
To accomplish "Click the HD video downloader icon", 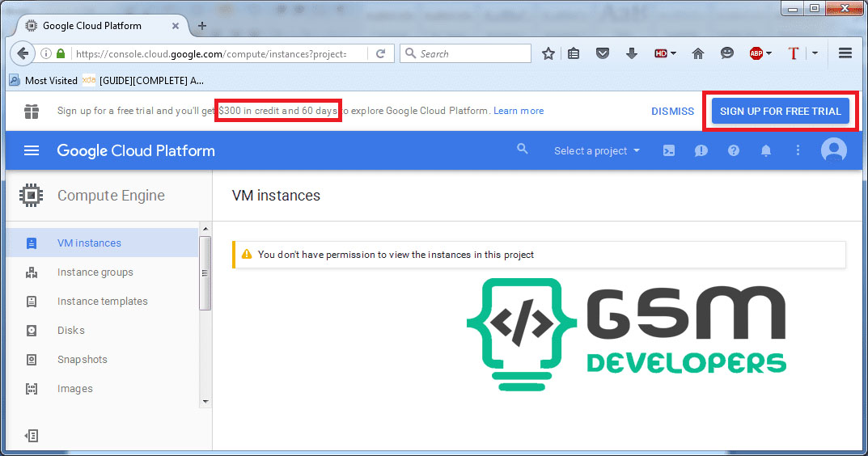I will pyautogui.click(x=660, y=53).
